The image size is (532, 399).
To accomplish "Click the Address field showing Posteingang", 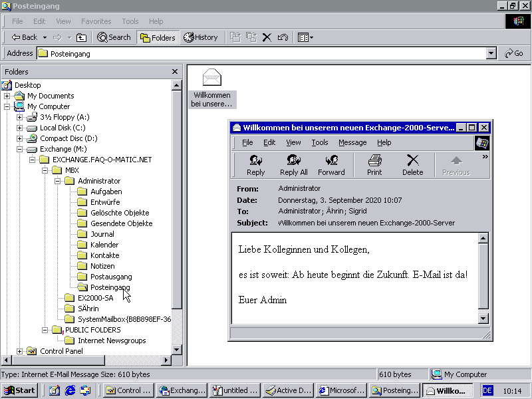I will click(x=261, y=53).
